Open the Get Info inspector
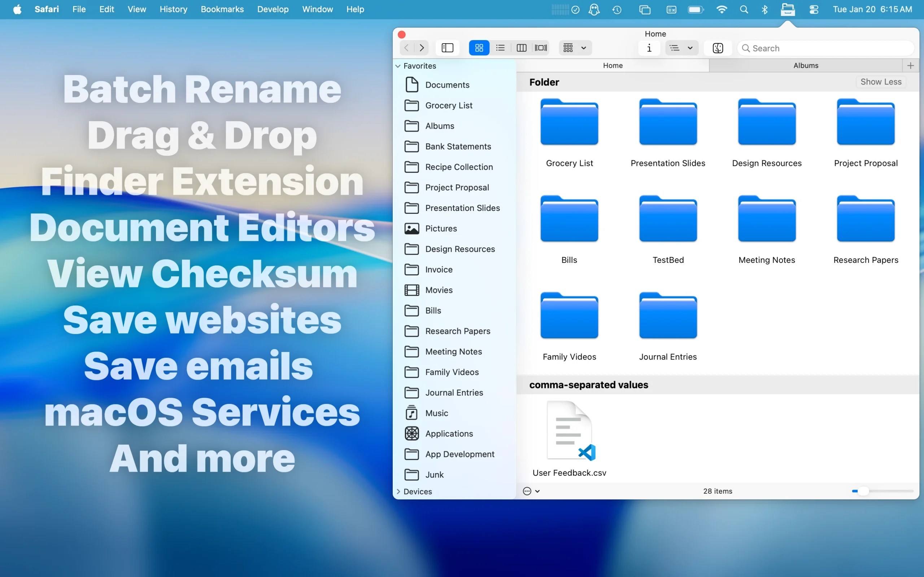This screenshot has height=577, width=924. 649,48
